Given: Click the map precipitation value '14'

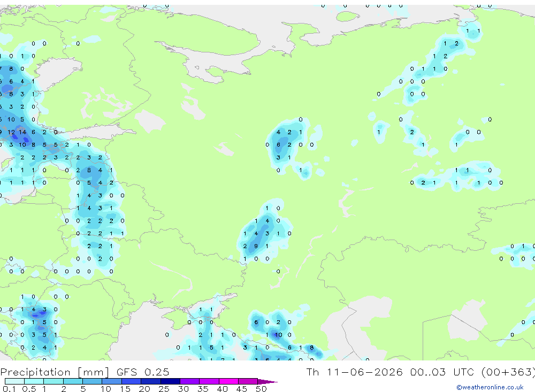Looking at the screenshot, I should (22, 132).
